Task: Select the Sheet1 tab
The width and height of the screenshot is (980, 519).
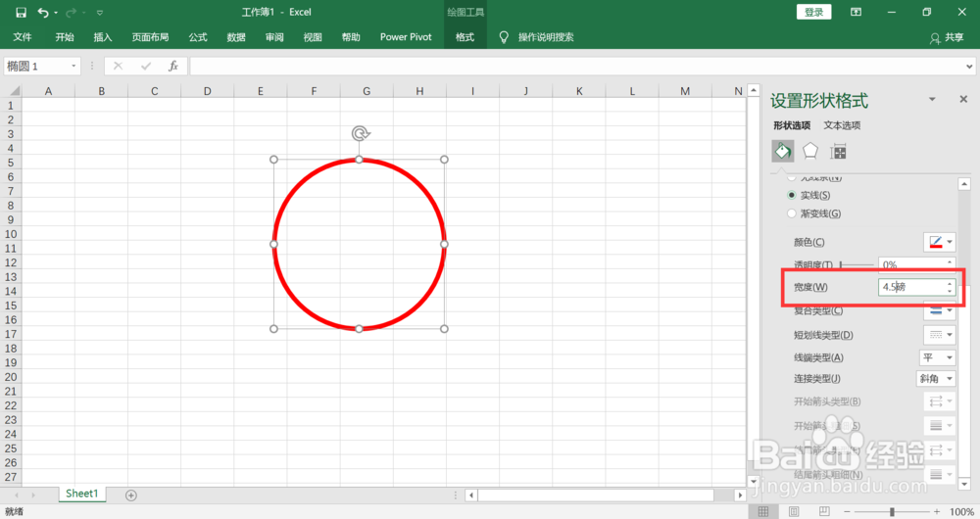Action: [x=82, y=494]
